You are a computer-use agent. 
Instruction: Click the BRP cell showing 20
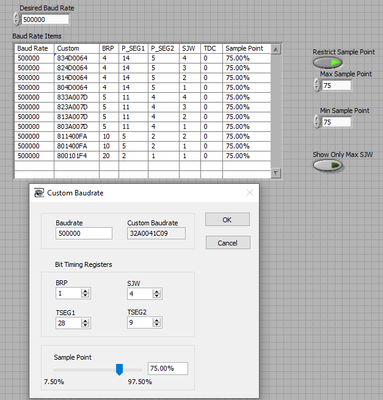pyautogui.click(x=109, y=156)
